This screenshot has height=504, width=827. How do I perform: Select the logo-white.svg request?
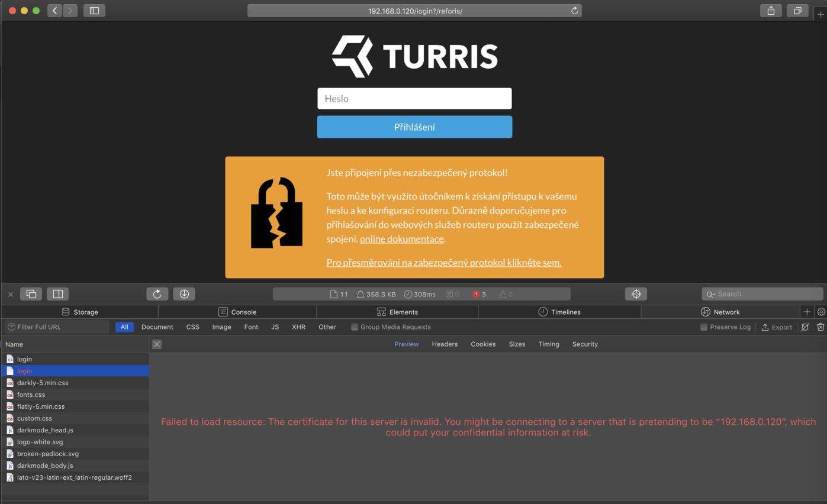click(x=75, y=442)
